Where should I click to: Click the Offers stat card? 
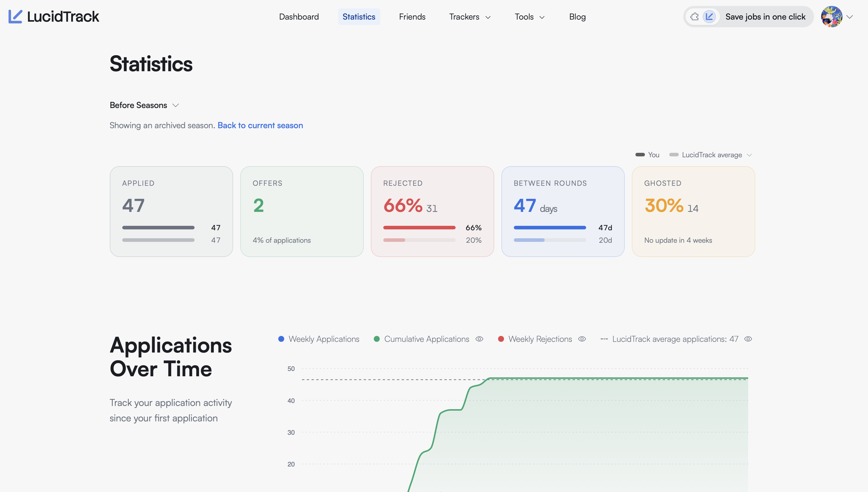(x=302, y=212)
